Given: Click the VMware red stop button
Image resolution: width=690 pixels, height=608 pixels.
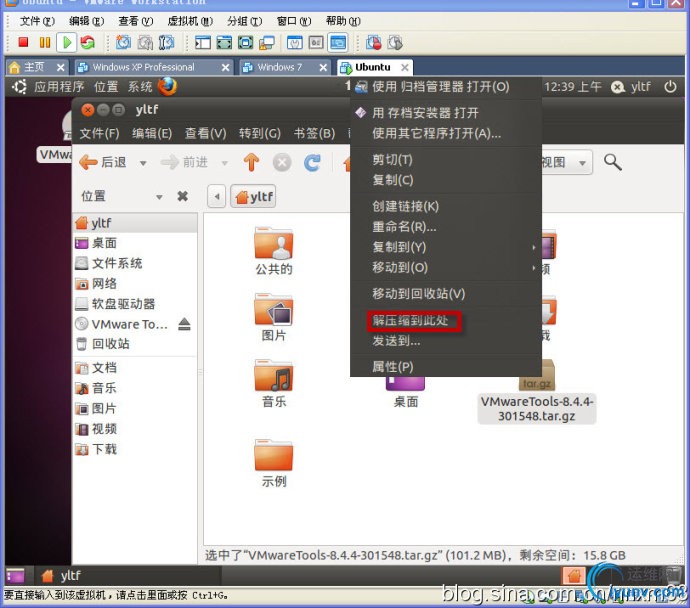Looking at the screenshot, I should point(23,43).
